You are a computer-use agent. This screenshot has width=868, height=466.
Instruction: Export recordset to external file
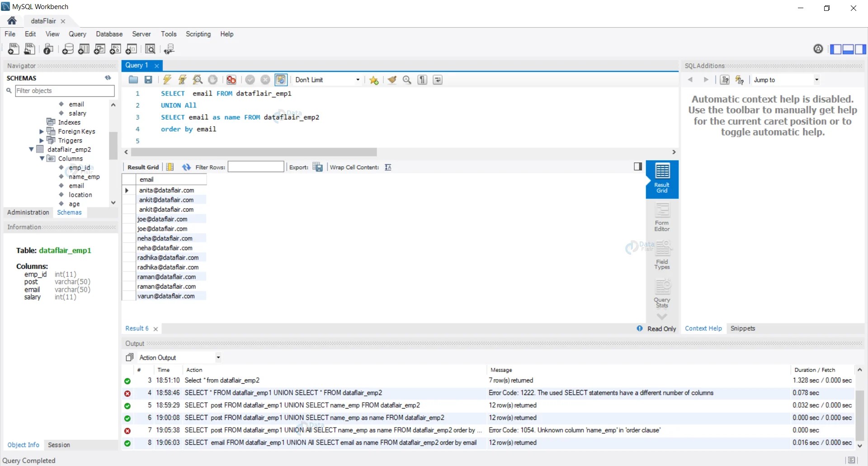click(318, 167)
